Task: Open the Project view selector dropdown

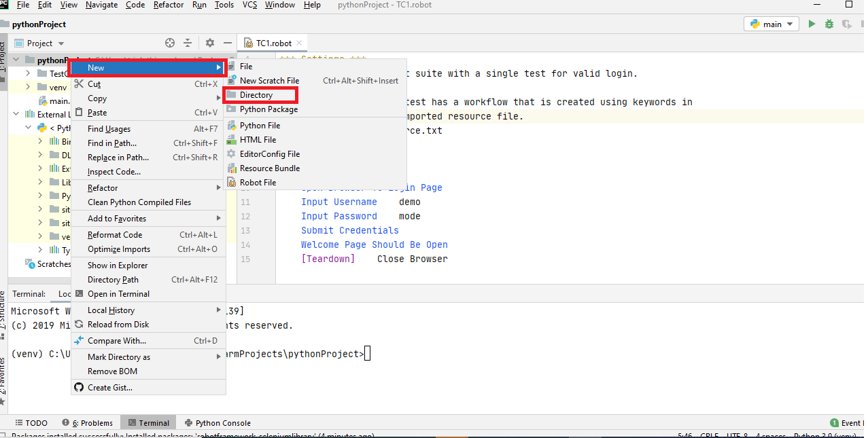Action: (x=39, y=43)
